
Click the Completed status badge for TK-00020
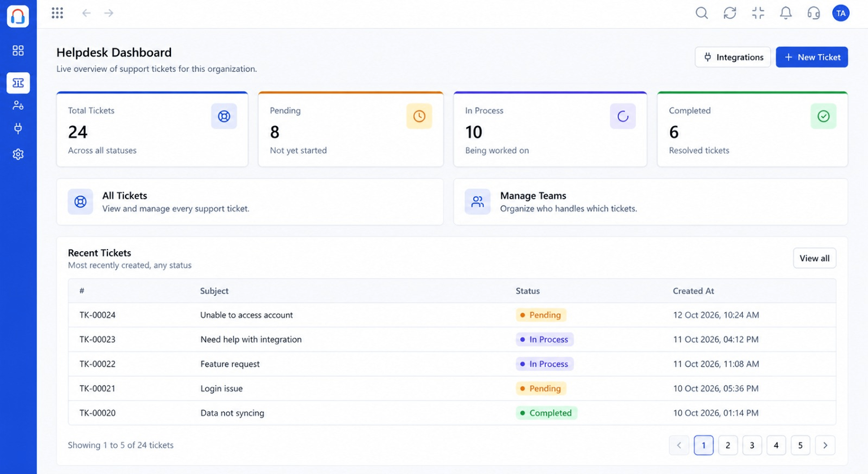click(x=546, y=413)
